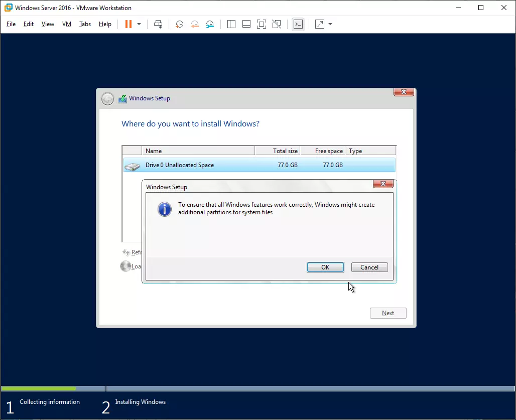
Task: Click the drive icon of Drive 0
Action: coord(133,167)
